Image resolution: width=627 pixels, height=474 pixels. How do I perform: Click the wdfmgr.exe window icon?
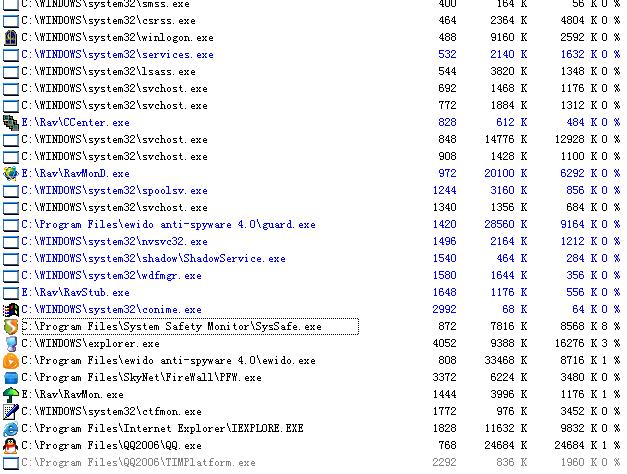click(10, 276)
